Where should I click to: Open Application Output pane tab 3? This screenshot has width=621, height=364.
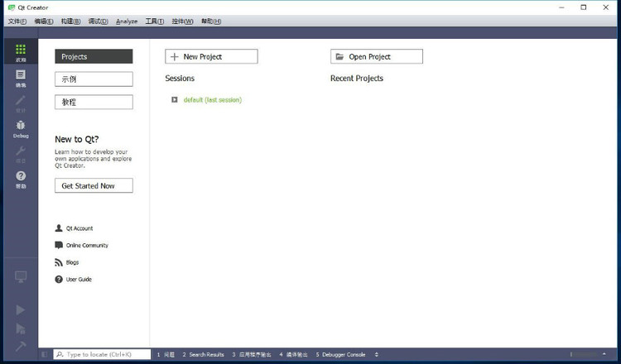(x=252, y=355)
